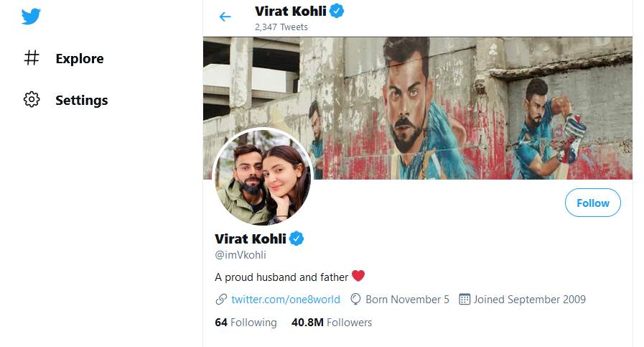
Task: Click the Settings gear icon
Action: tap(32, 100)
